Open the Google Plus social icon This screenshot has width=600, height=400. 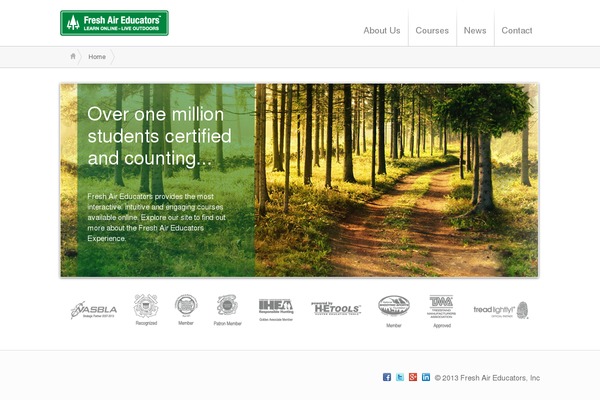point(413,377)
